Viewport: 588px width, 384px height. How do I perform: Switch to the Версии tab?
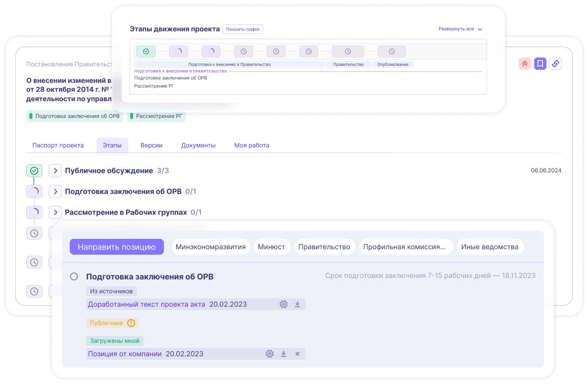coord(151,145)
